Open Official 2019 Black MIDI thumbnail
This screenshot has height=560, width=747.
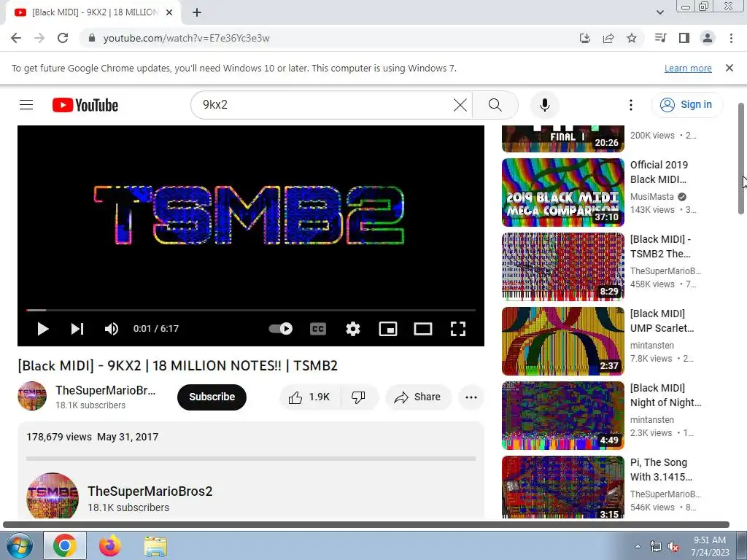(x=562, y=192)
